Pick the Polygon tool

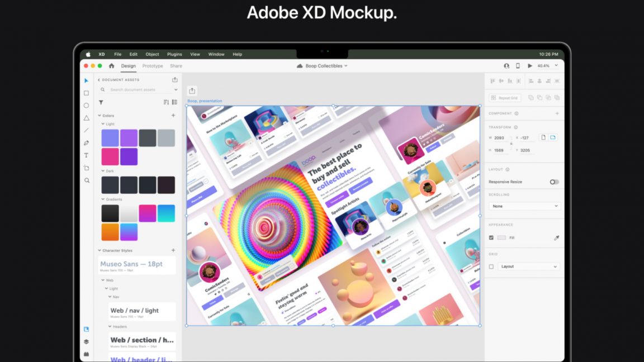(86, 117)
